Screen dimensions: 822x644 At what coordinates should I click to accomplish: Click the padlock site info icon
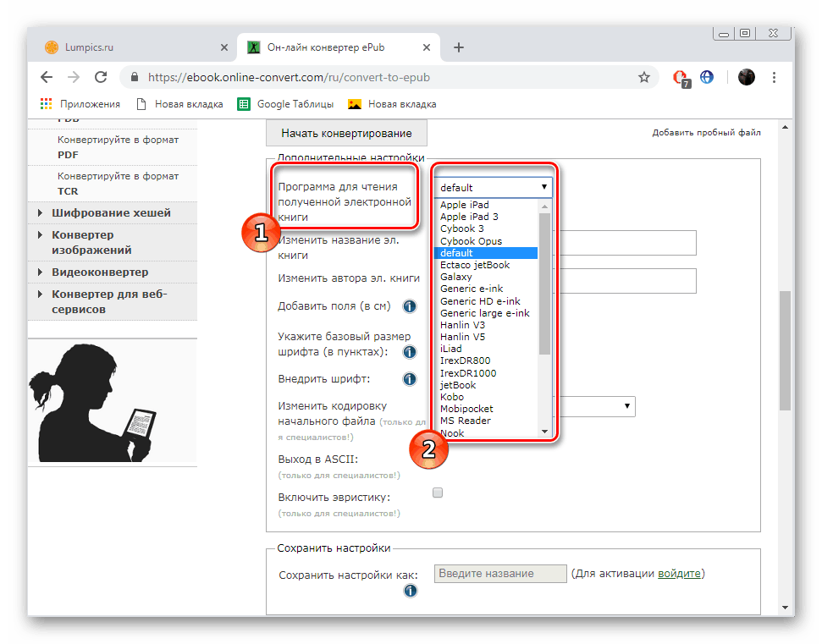135,77
